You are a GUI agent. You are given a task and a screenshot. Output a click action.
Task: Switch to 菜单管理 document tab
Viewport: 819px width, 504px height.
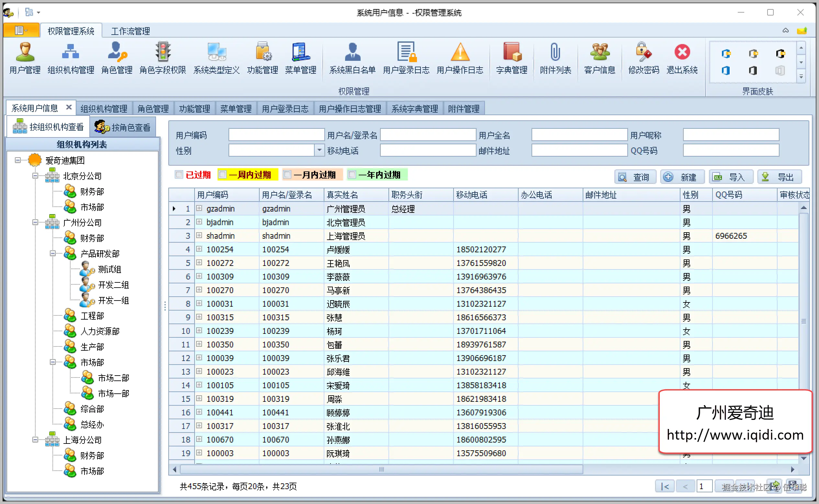point(236,109)
